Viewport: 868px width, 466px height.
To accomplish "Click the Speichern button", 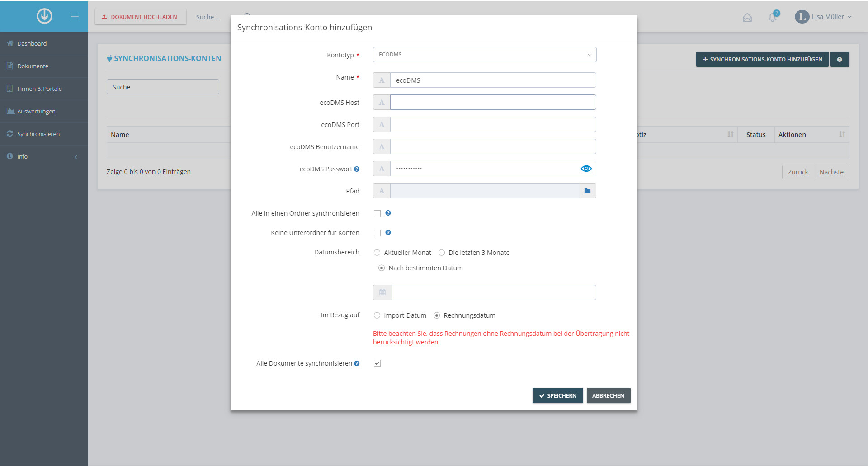I will coord(557,395).
